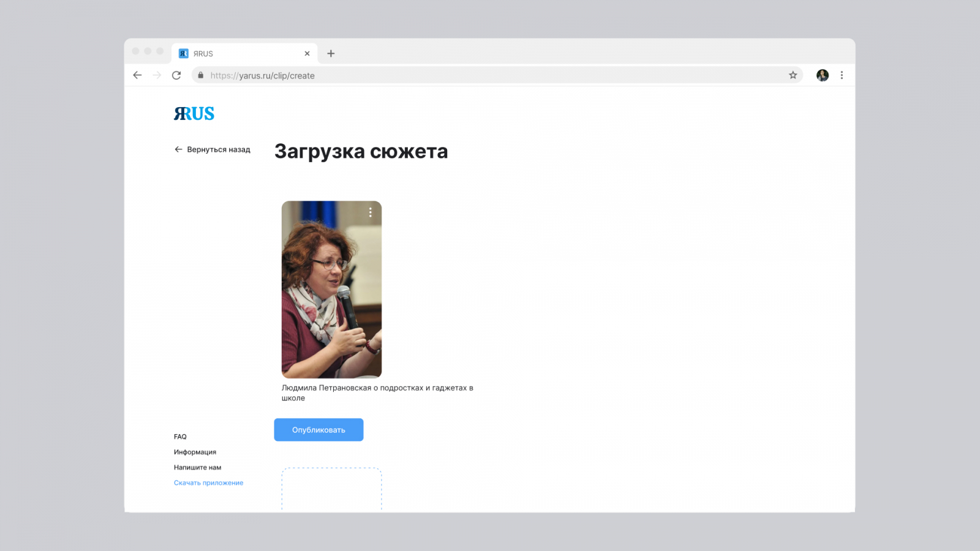Bookmark the page with the star icon
The image size is (980, 551).
tap(793, 75)
